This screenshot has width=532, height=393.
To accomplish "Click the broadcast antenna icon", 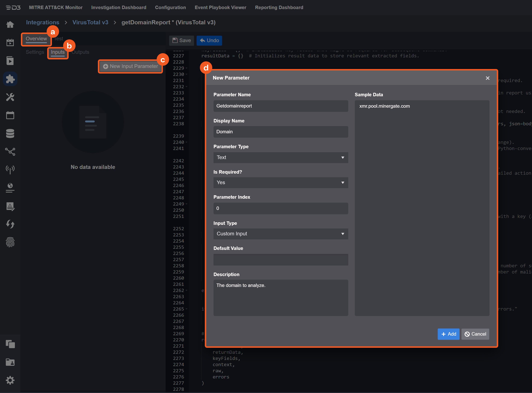I will [x=10, y=170].
